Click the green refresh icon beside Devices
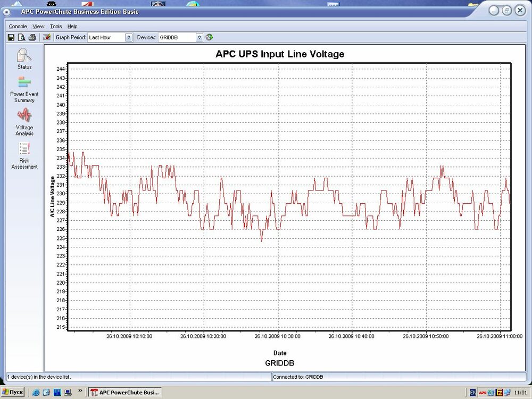Screen dimensions: 532x399 [x=209, y=37]
